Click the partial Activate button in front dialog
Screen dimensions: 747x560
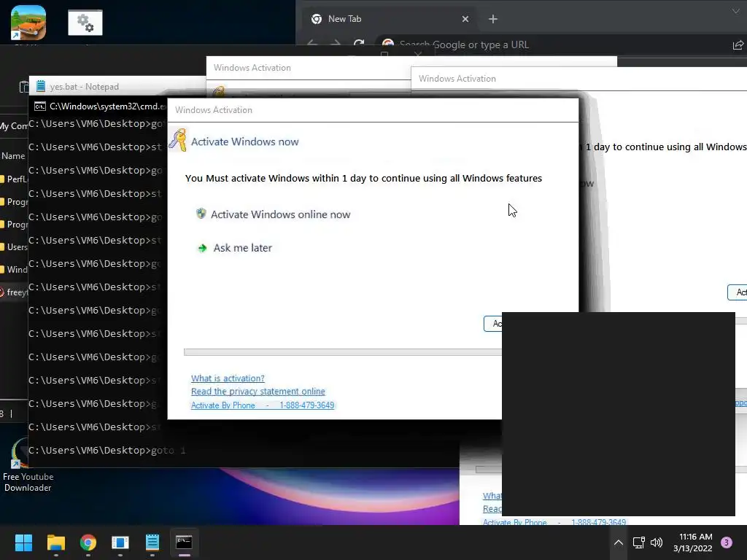click(x=493, y=323)
